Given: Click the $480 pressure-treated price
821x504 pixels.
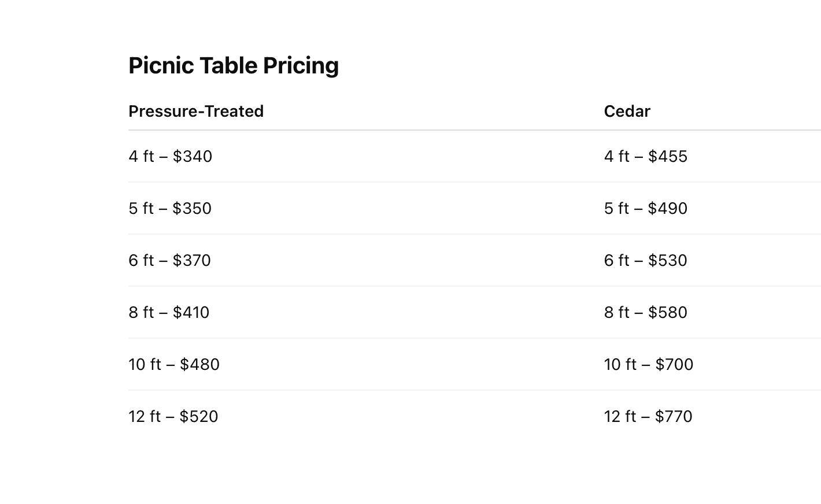Looking at the screenshot, I should [199, 364].
